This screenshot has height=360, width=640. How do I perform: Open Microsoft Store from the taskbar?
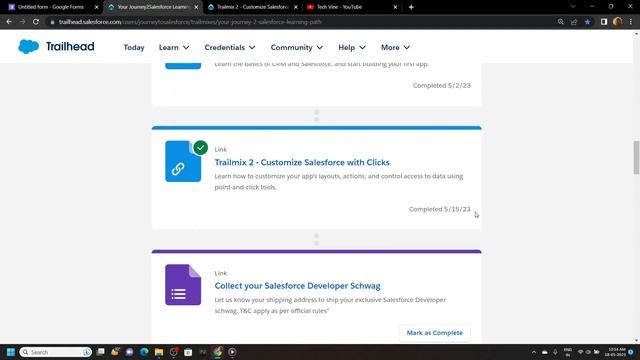(x=188, y=352)
